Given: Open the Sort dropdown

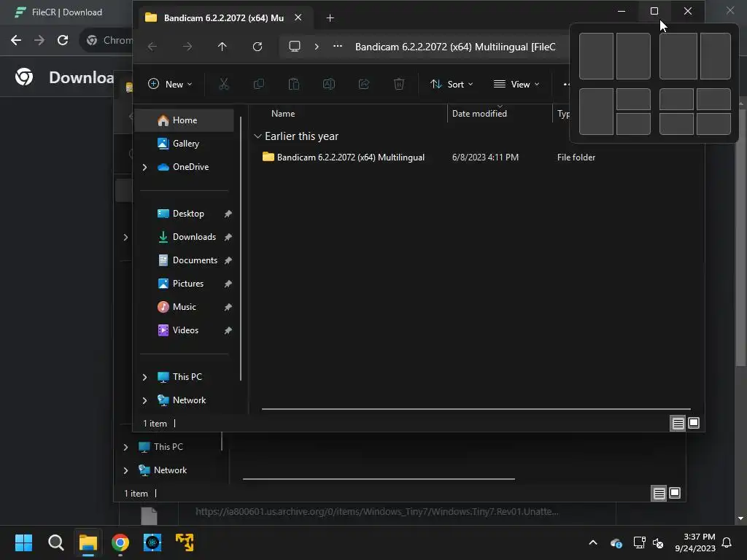Looking at the screenshot, I should point(452,85).
